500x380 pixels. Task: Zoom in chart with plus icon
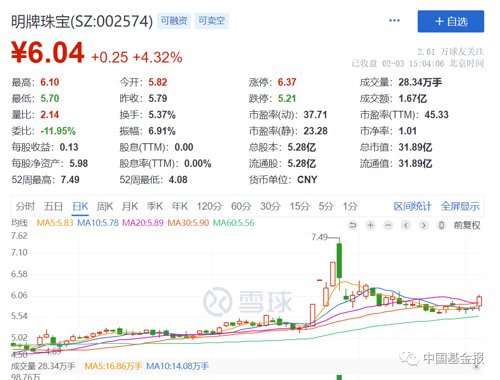[x=370, y=226]
